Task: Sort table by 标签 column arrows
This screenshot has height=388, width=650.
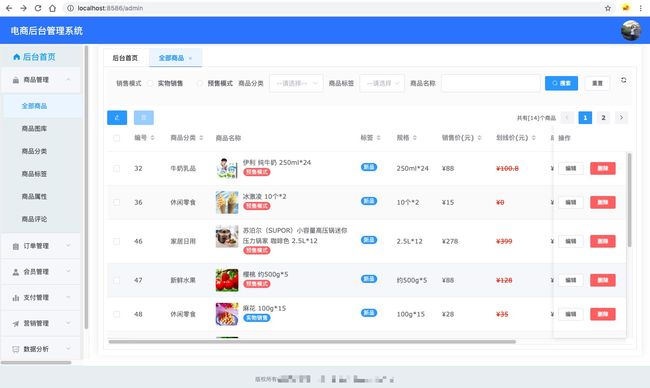Action: click(378, 138)
